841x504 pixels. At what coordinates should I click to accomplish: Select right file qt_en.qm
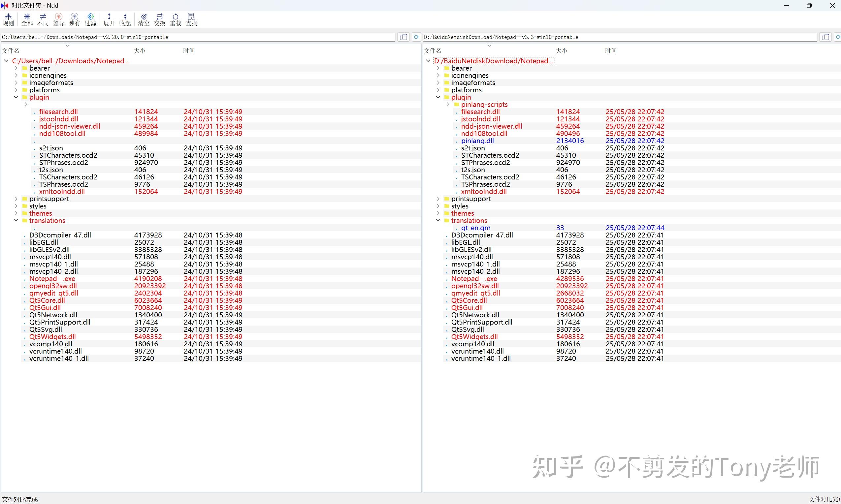pos(476,228)
